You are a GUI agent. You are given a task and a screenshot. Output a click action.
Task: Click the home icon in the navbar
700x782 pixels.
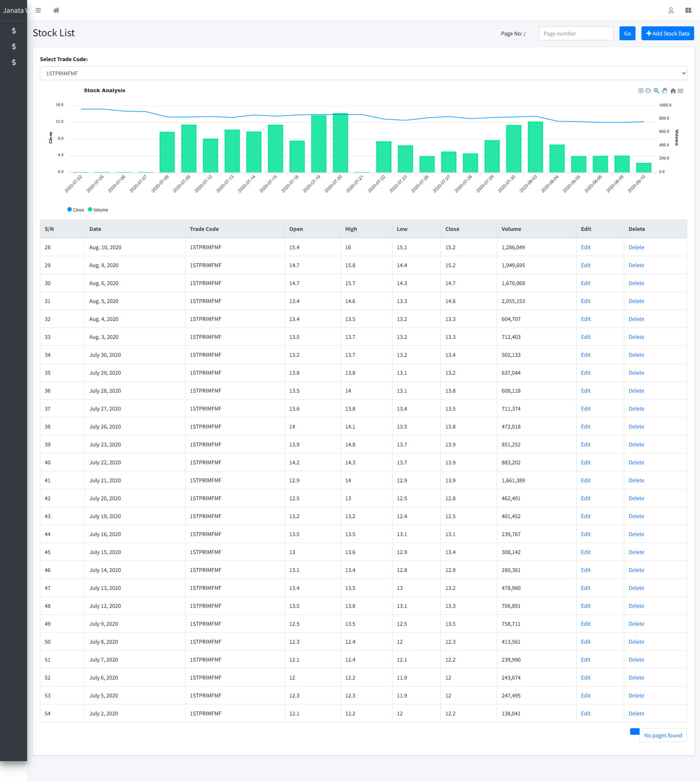tap(56, 10)
